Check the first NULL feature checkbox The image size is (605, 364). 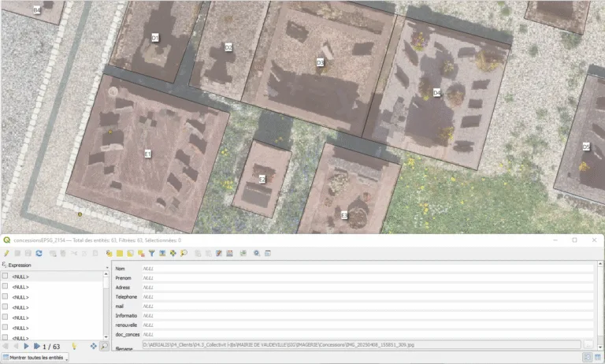point(6,277)
